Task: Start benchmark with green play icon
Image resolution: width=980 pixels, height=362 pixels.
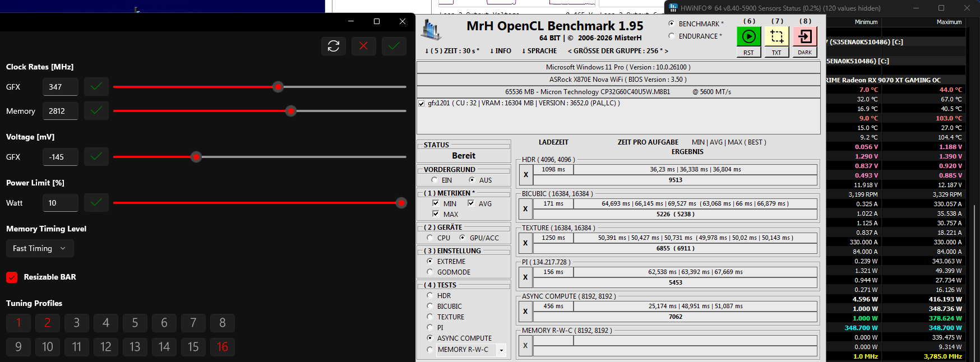Action: [748, 36]
